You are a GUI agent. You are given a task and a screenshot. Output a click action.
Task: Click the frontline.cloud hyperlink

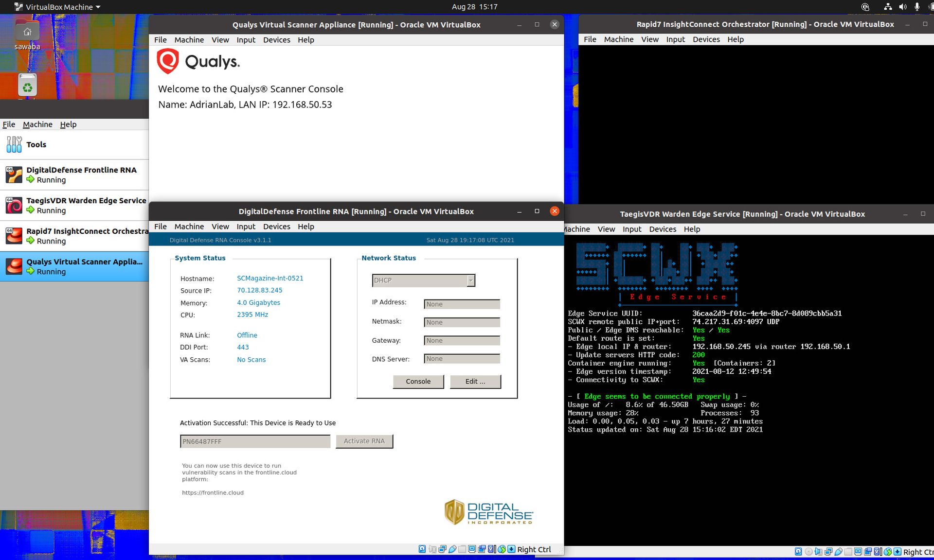(212, 492)
